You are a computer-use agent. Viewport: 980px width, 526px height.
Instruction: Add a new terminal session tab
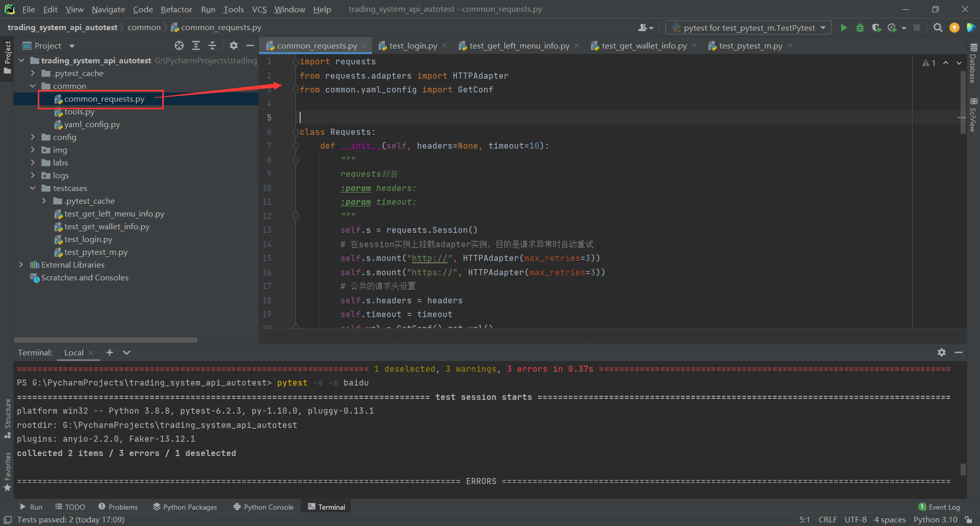[x=110, y=352]
